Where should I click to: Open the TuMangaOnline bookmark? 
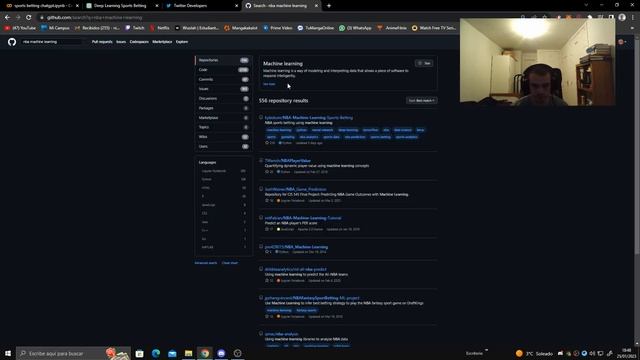point(316,28)
